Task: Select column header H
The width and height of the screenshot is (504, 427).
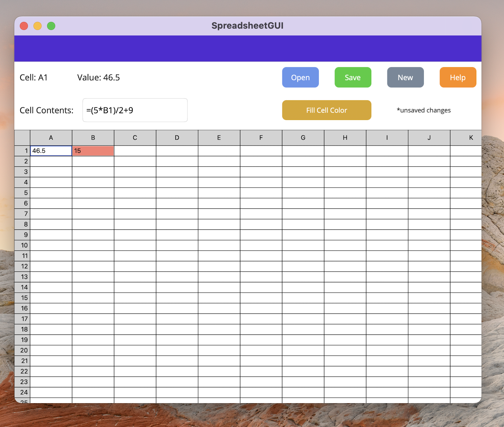Action: click(345, 138)
